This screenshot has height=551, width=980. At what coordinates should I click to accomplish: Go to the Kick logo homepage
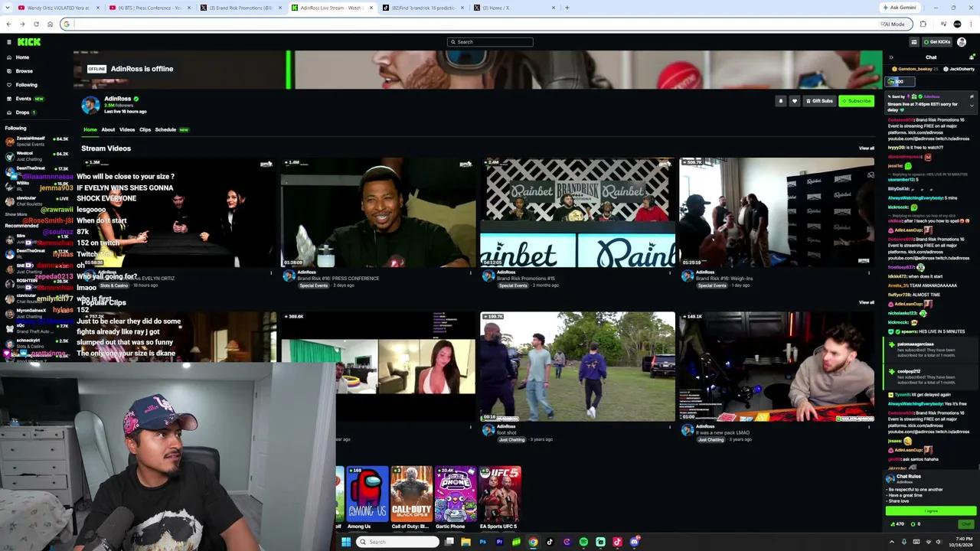click(29, 42)
